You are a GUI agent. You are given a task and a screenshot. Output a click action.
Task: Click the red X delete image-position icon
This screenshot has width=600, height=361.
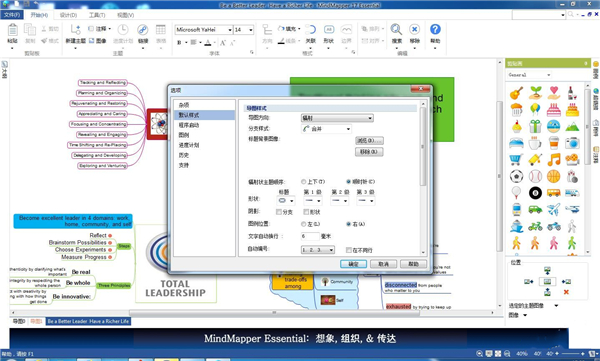[x=566, y=292]
